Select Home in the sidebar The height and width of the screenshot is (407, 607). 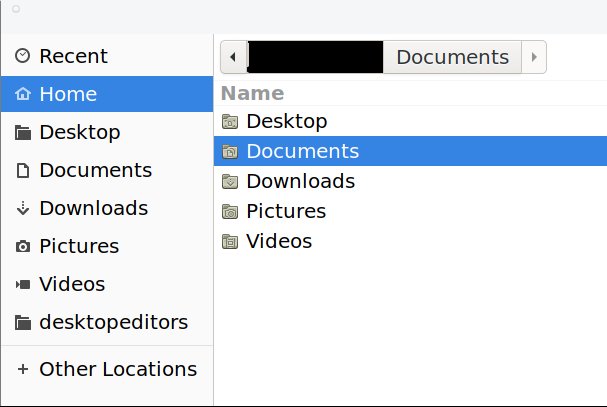[107, 94]
